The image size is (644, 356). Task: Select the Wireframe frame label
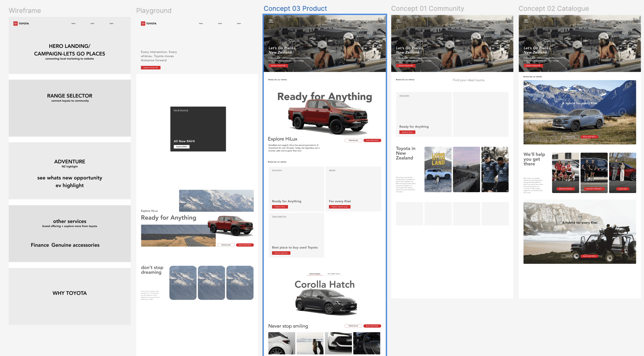point(25,11)
